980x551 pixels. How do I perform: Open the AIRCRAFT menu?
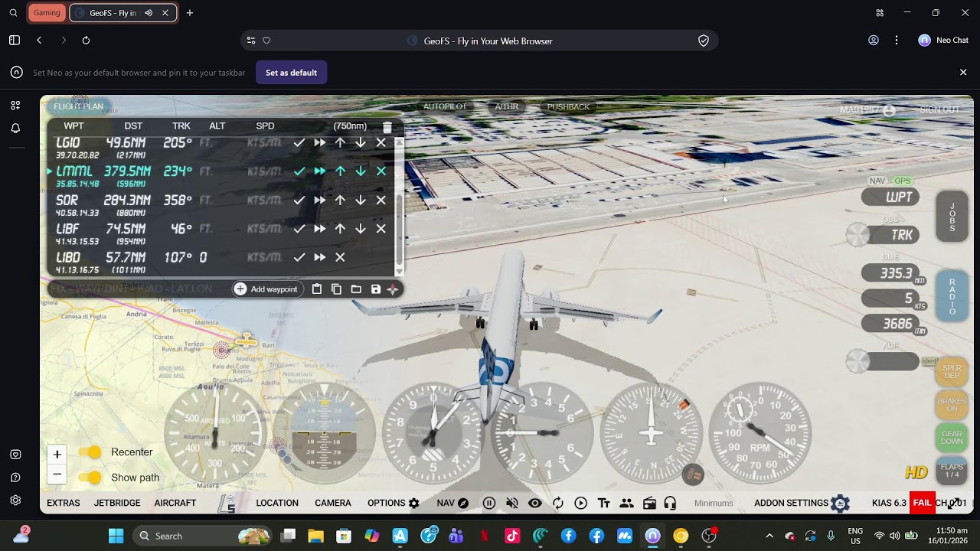pos(175,503)
